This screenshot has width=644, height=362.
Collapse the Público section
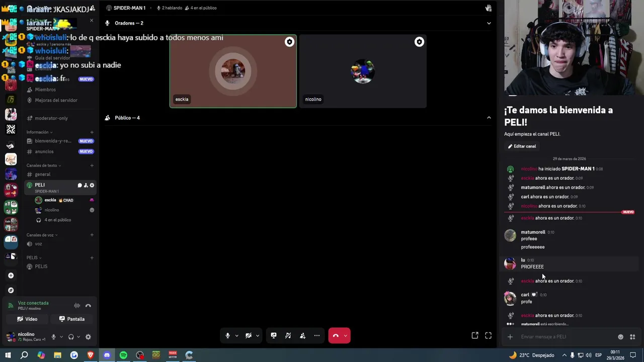click(x=489, y=118)
